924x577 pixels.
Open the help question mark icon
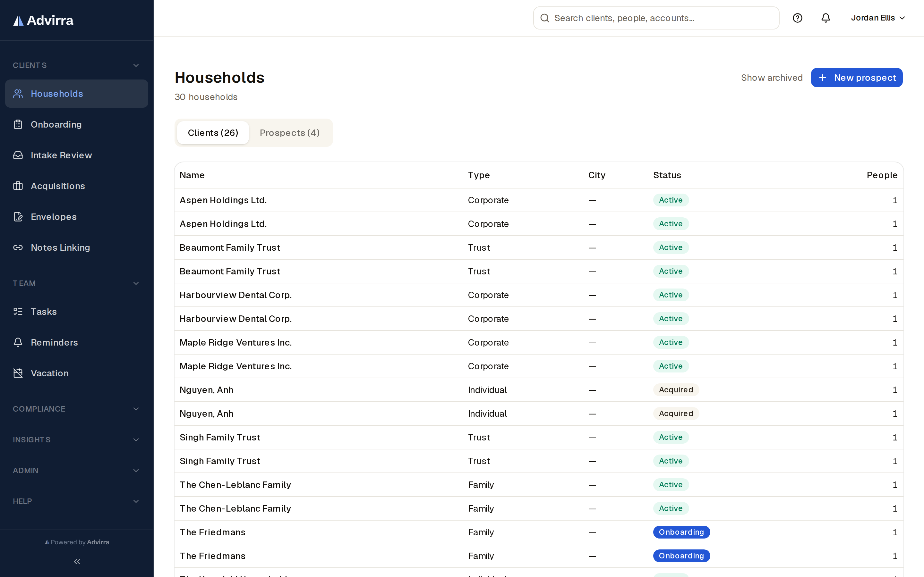[797, 18]
